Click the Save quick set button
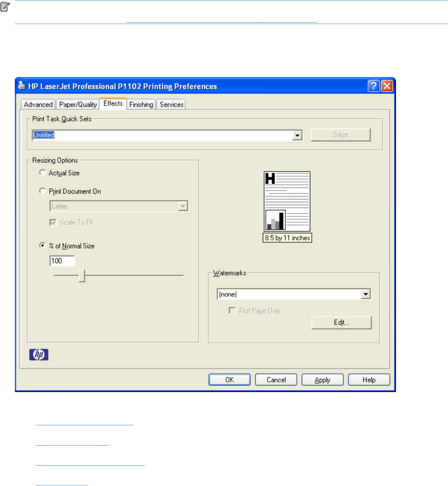This screenshot has height=486, width=448. [x=341, y=134]
